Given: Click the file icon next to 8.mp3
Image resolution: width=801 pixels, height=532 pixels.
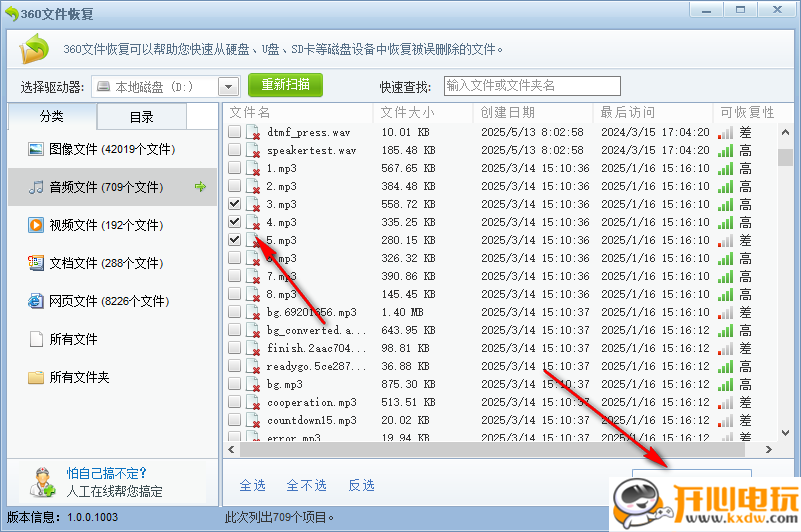Looking at the screenshot, I should click(x=253, y=294).
